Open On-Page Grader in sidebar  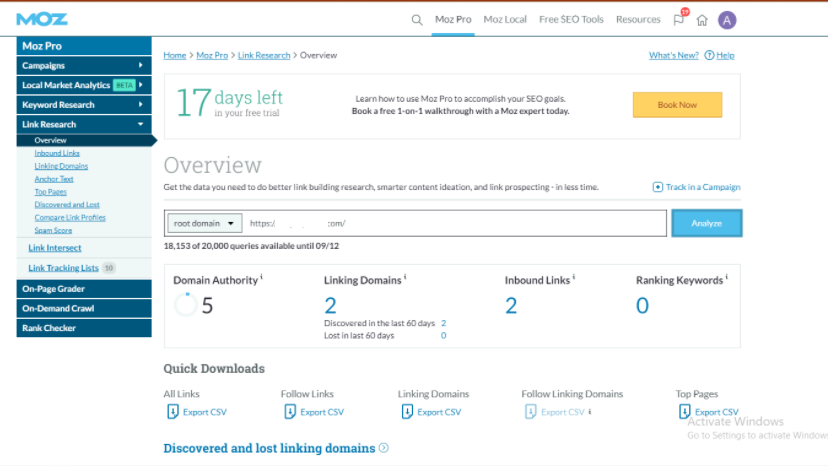[x=84, y=289]
